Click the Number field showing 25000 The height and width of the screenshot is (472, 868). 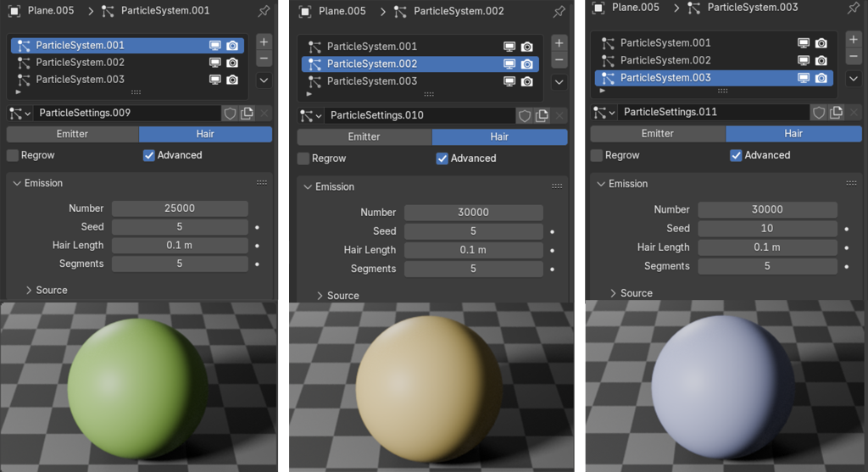click(180, 208)
